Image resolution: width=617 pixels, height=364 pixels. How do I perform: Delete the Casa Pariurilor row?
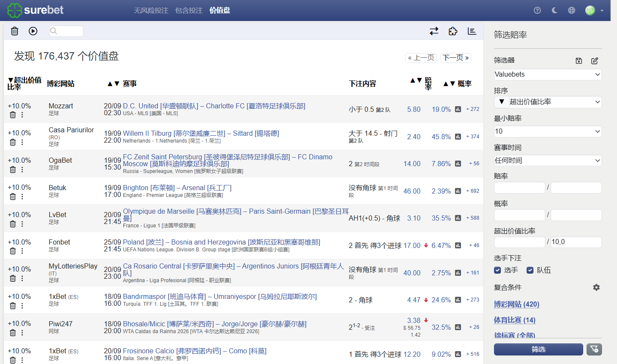point(13,142)
